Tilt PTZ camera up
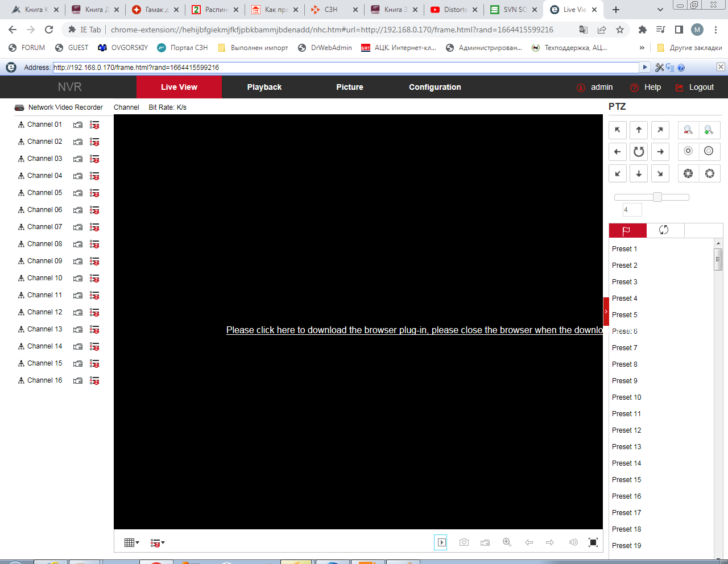The height and width of the screenshot is (564, 728). pos(639,130)
